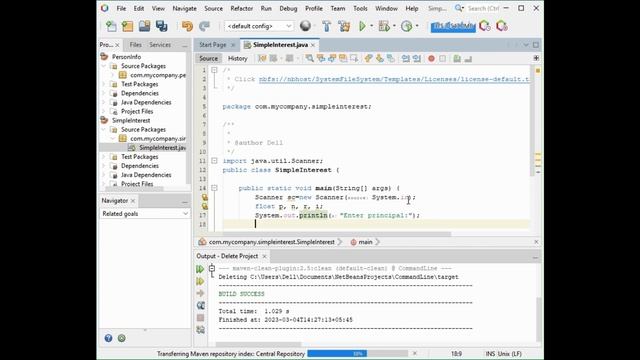Click the Output horizontal scrollbar
This screenshot has height=360, width=640.
coord(258,344)
